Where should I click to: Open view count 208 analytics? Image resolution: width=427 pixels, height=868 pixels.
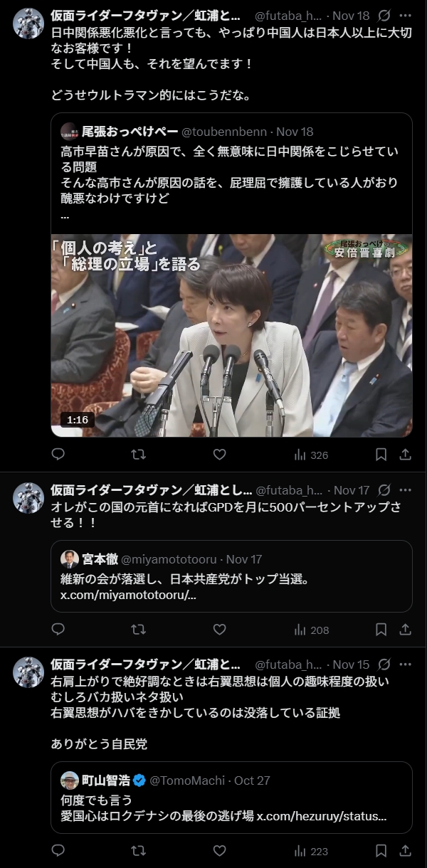pos(311,630)
